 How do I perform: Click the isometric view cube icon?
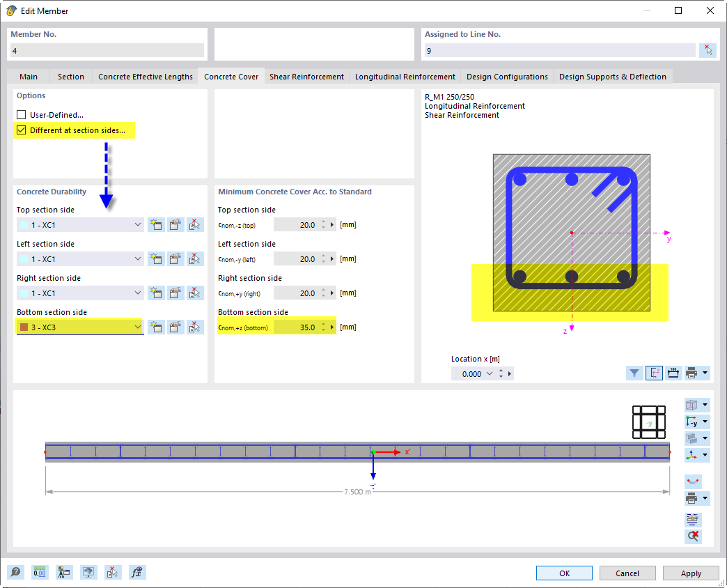coord(691,405)
